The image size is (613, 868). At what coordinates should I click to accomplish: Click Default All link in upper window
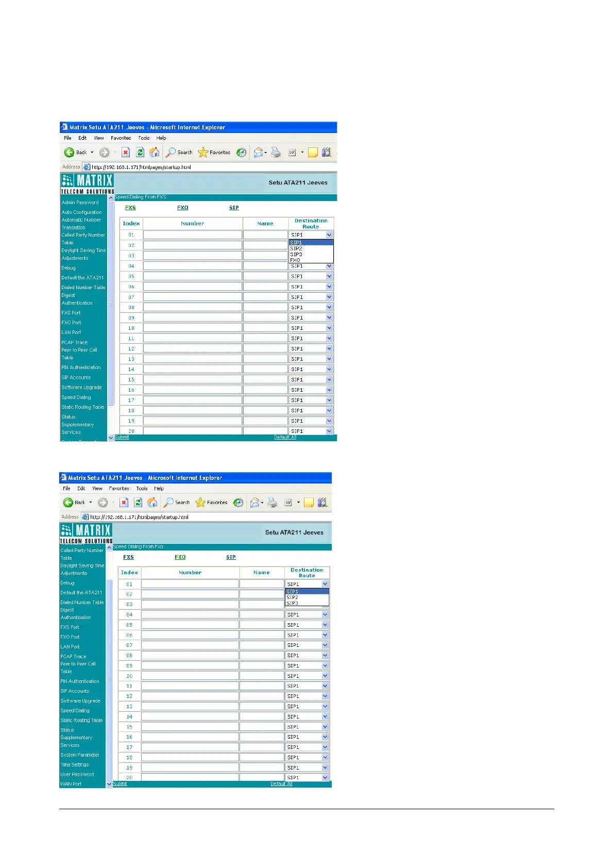pos(285,437)
